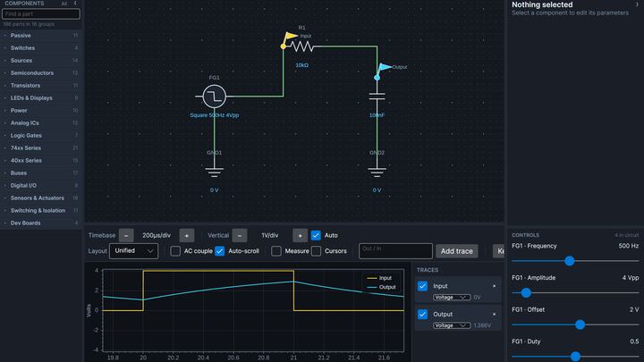
Task: Collapse the properties panel chevron
Action: tap(638, 4)
